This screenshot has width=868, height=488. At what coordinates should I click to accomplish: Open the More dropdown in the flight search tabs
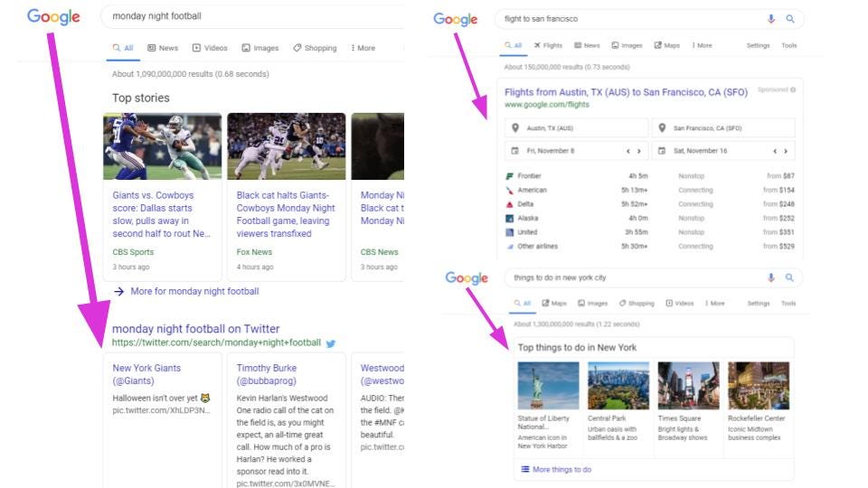(702, 45)
